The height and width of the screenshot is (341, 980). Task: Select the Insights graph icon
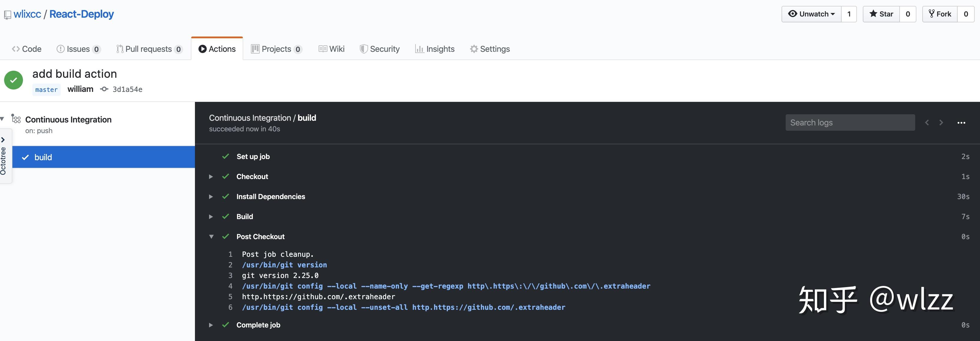(x=420, y=49)
